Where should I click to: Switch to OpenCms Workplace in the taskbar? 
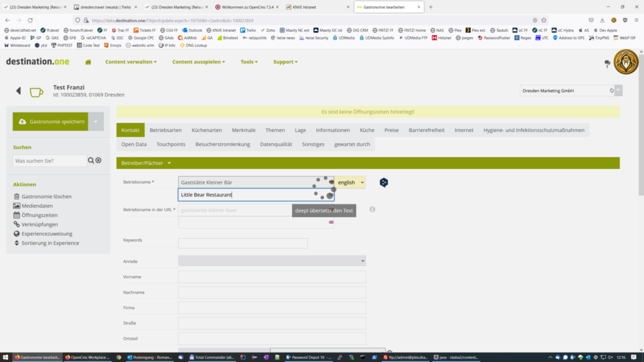click(88, 358)
